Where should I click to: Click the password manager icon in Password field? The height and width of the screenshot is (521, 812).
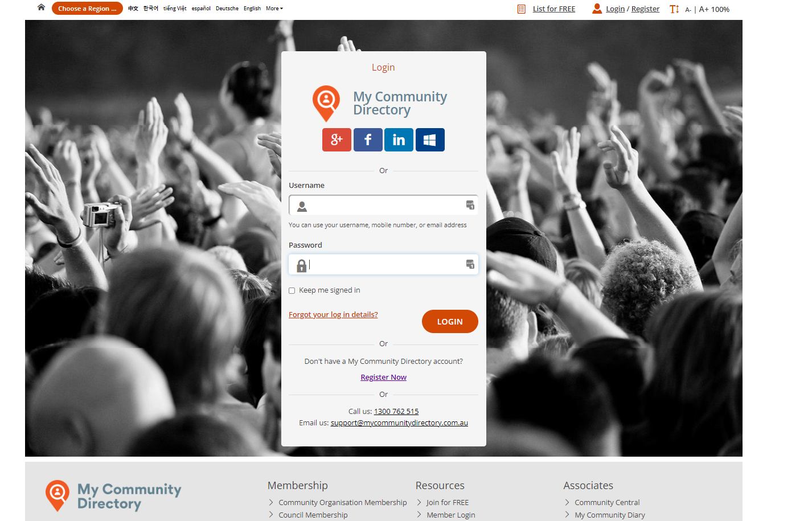tap(470, 264)
